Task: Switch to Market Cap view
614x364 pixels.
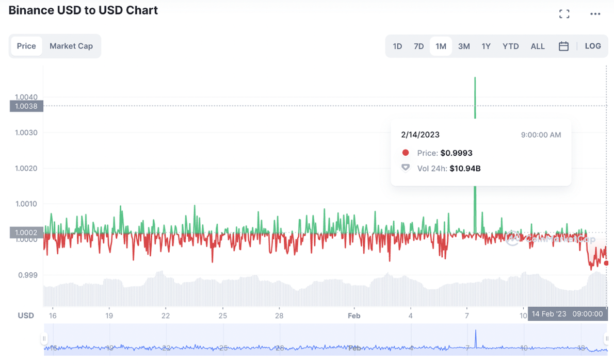Action: (71, 46)
